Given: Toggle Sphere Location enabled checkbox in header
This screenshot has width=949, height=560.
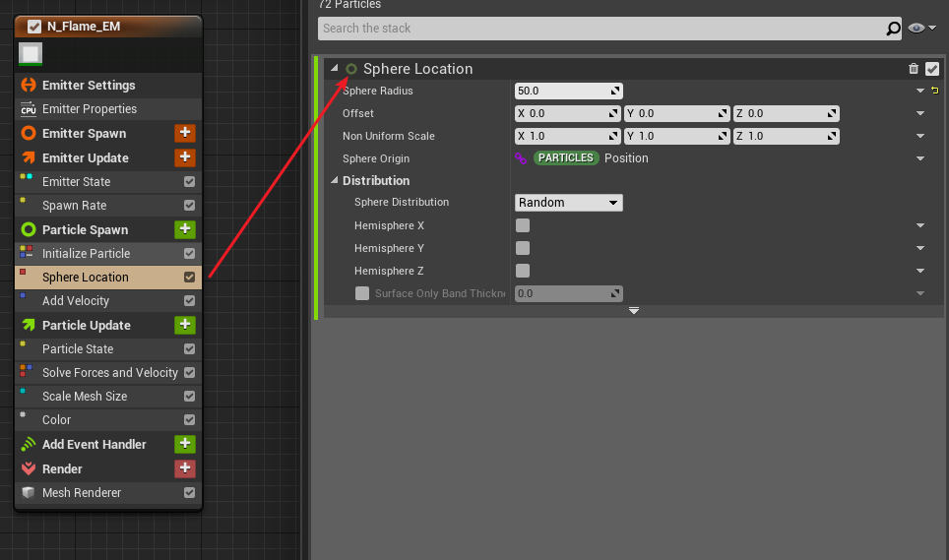Looking at the screenshot, I should click(932, 69).
